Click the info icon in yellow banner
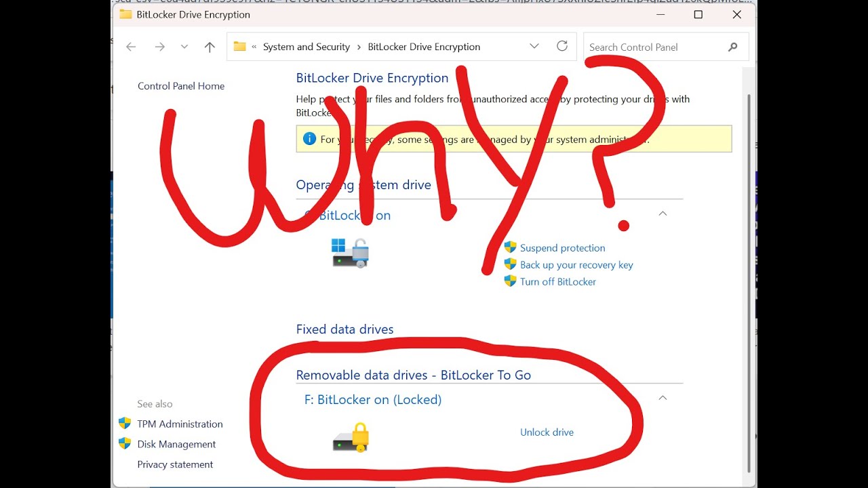This screenshot has width=868, height=488. (x=310, y=139)
